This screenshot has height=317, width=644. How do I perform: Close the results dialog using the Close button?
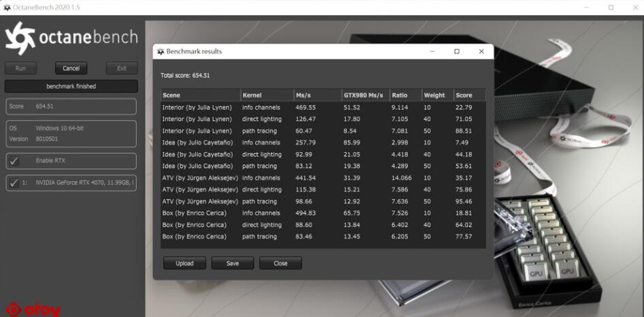pos(280,263)
